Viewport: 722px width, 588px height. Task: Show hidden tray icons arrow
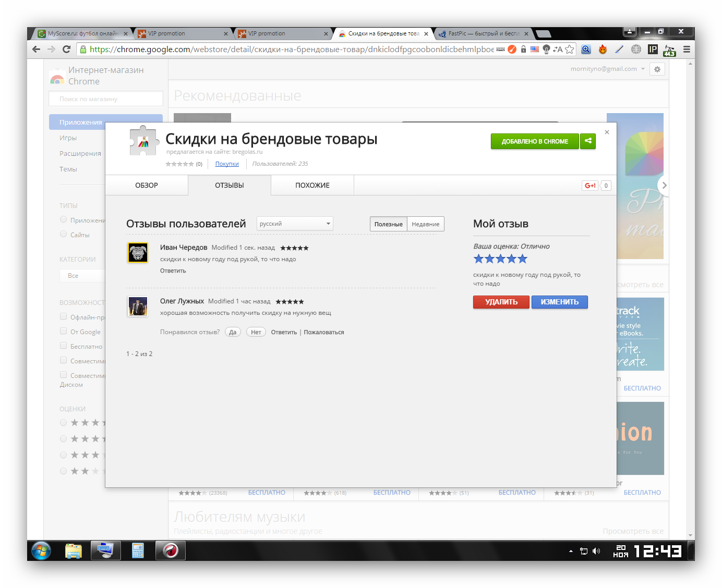[571, 551]
